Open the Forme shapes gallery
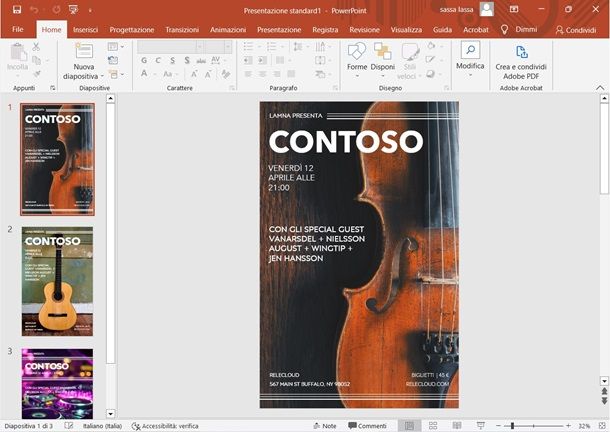 [x=357, y=52]
